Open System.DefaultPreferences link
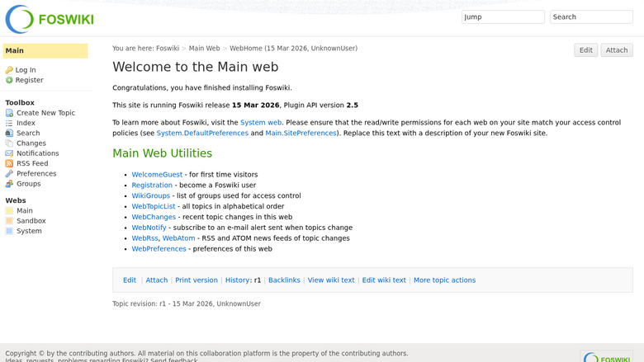The image size is (644, 362). click(202, 134)
